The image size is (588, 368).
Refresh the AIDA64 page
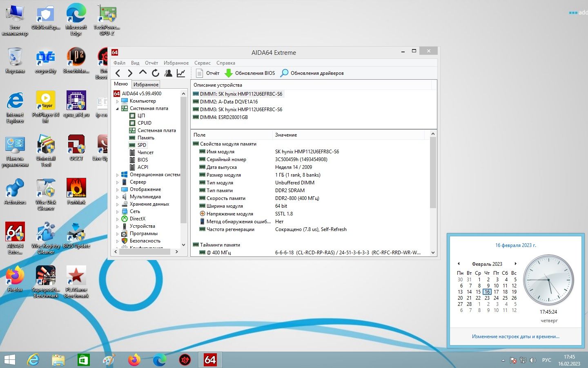[155, 73]
